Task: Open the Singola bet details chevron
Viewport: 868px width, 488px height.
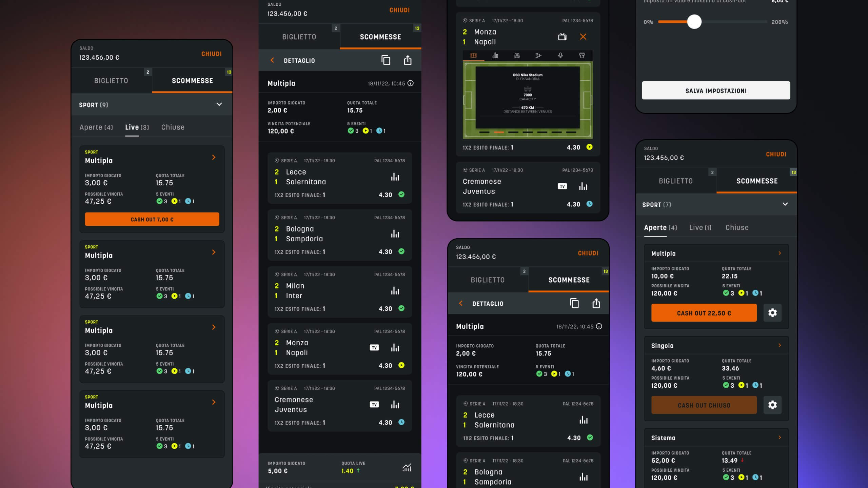Action: click(780, 345)
